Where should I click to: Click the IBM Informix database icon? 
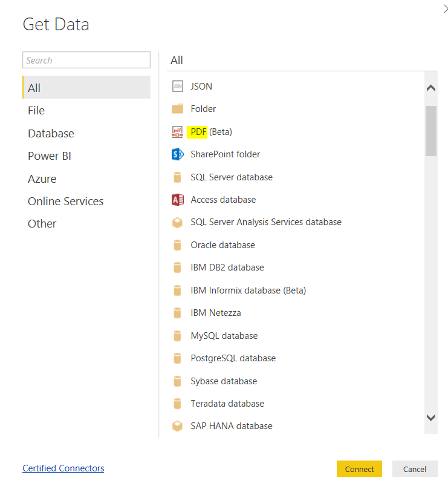pos(177,290)
